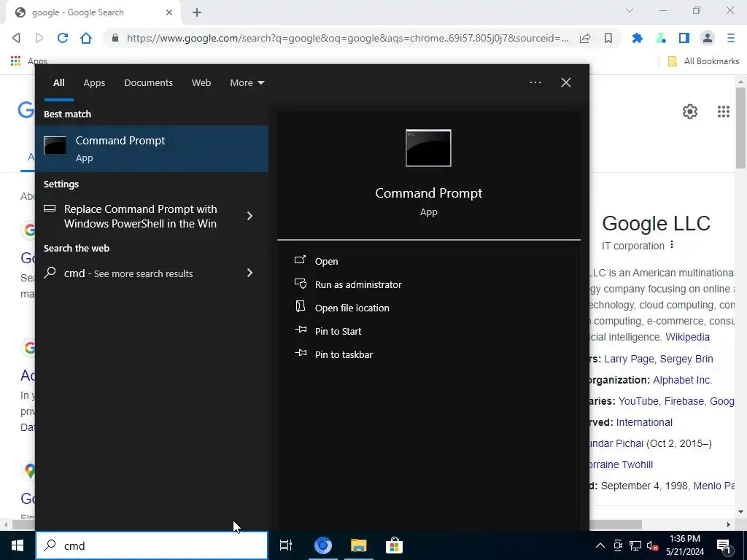This screenshot has width=747, height=560.
Task: Follow the Firebase subsidiary link
Action: (x=684, y=401)
